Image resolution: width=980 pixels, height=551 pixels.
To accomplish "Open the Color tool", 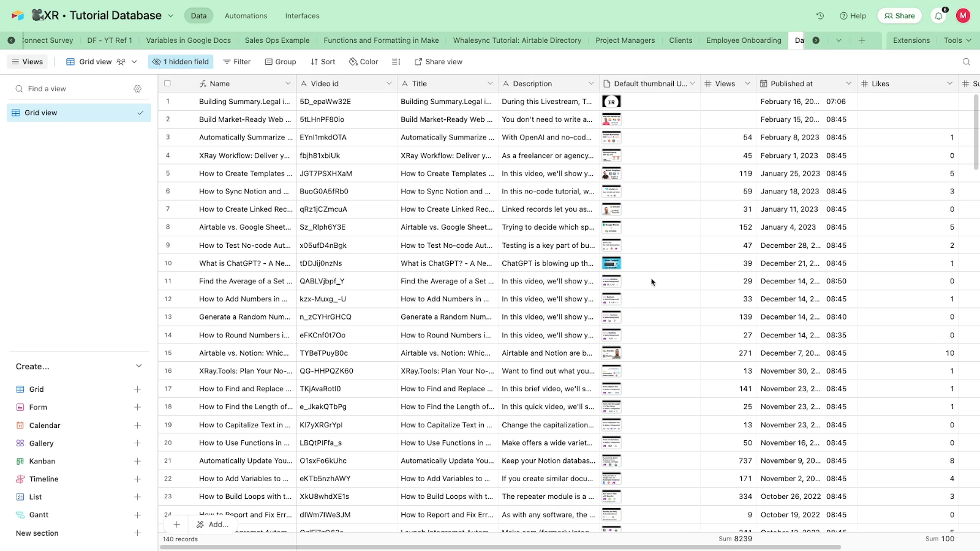I will tap(364, 62).
